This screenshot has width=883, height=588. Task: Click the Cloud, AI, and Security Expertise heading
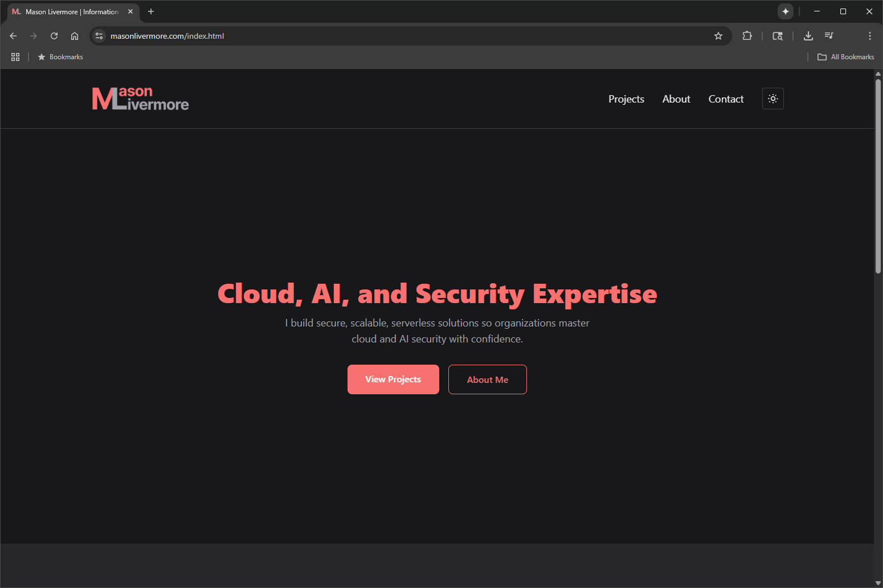click(437, 294)
